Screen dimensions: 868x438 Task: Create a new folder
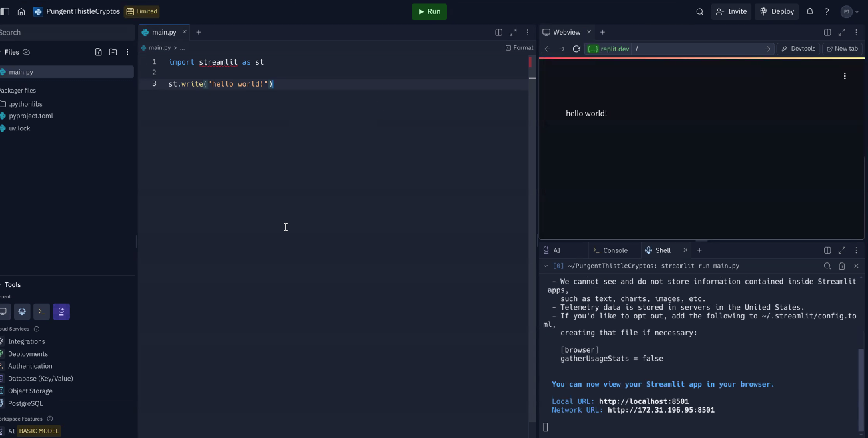pos(113,52)
